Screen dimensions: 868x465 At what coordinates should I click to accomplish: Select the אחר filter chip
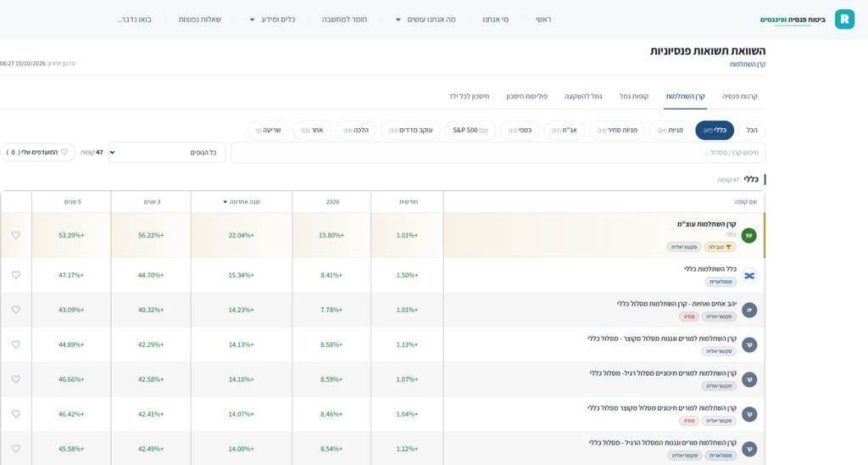(x=312, y=130)
